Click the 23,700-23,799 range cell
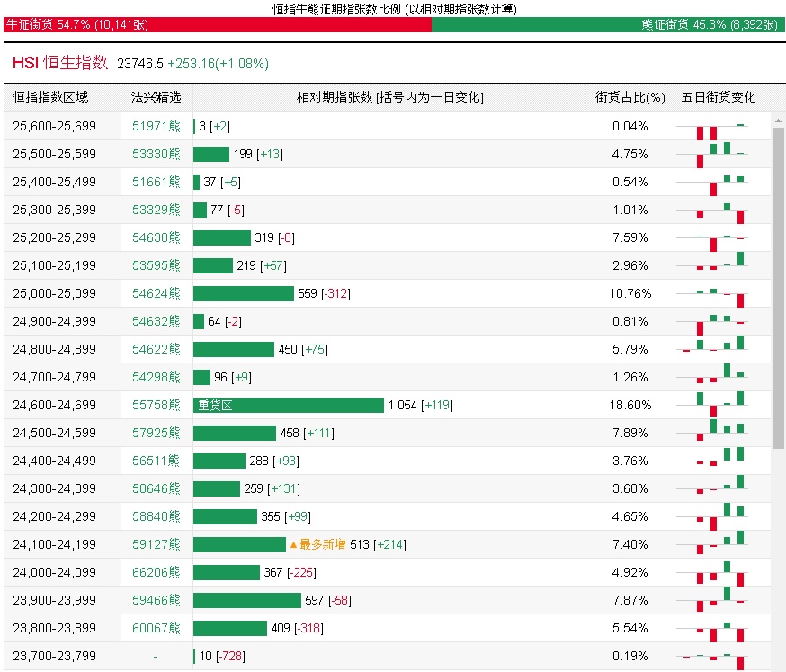 (x=54, y=656)
